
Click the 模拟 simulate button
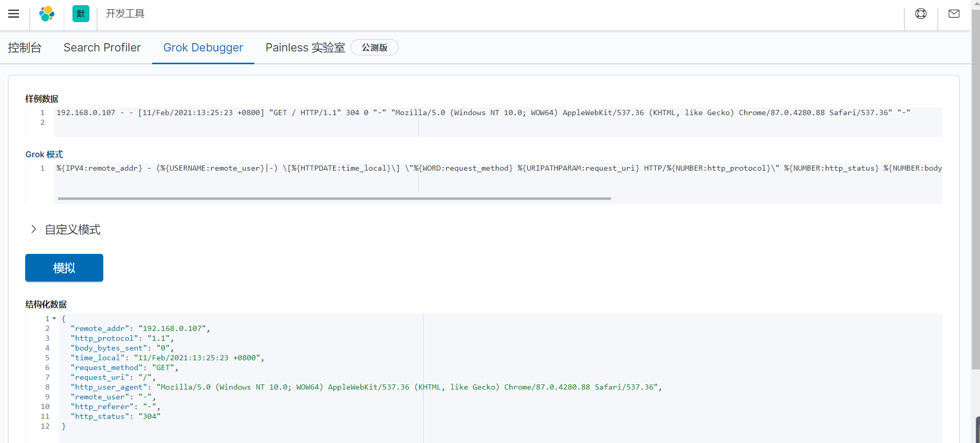64,268
